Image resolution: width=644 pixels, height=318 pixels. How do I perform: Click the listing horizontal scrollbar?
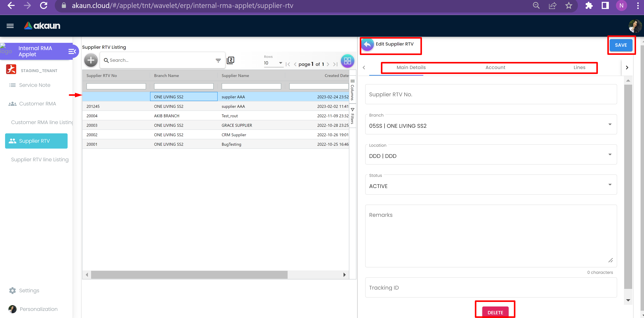click(189, 275)
